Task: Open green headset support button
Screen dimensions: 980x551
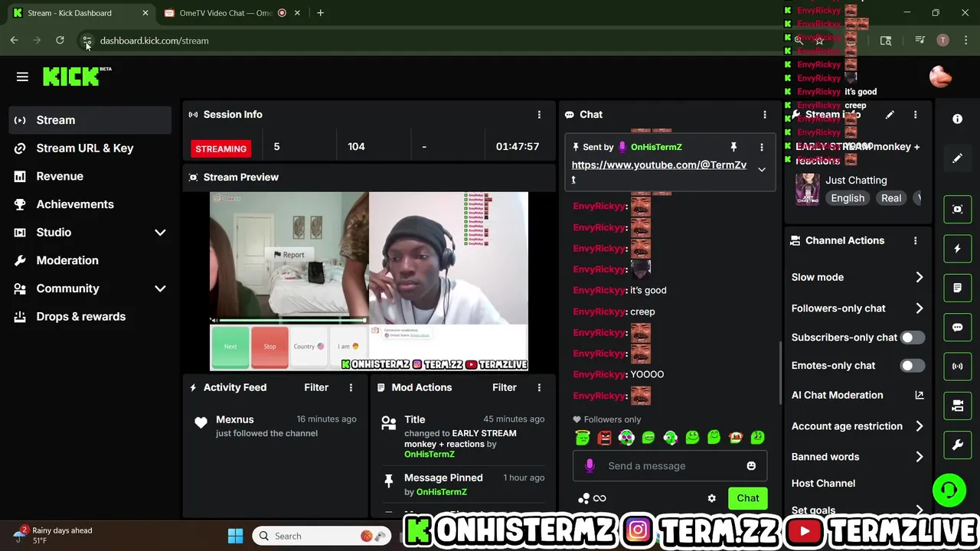Action: [x=949, y=490]
